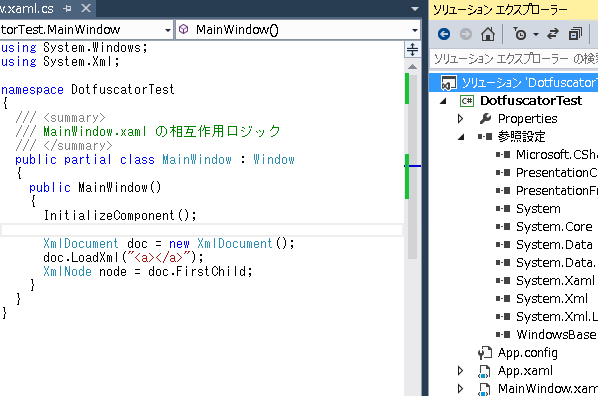
Task: Click the 'public partial class MainWindow' line
Action: (155, 159)
